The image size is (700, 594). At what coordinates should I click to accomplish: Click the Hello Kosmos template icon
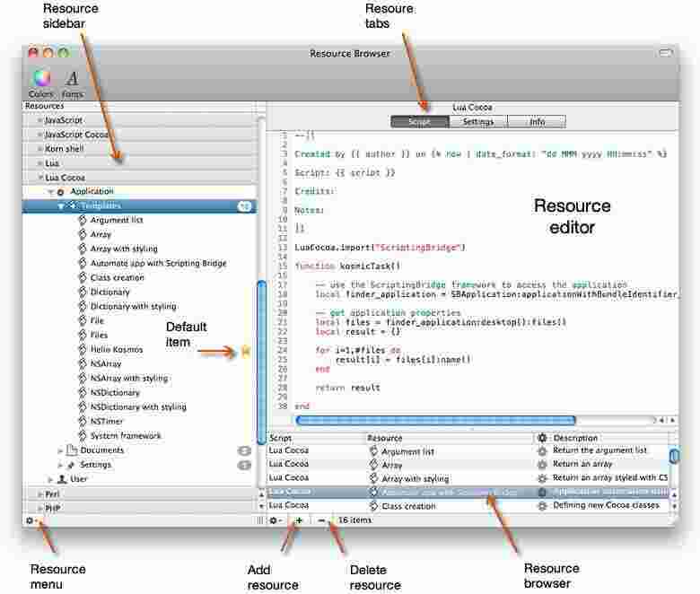[83, 350]
